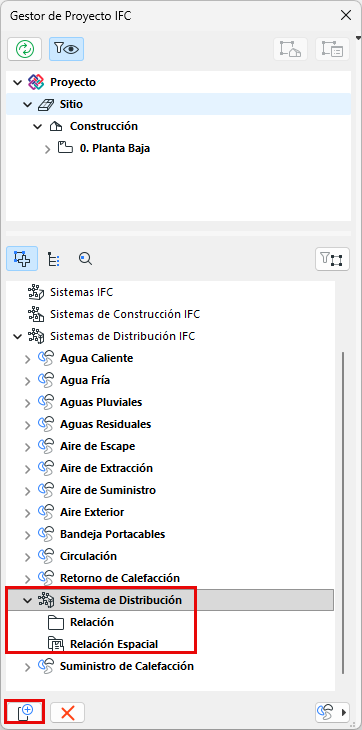Click the Sistemas de Distribución IFC icon

36,336
